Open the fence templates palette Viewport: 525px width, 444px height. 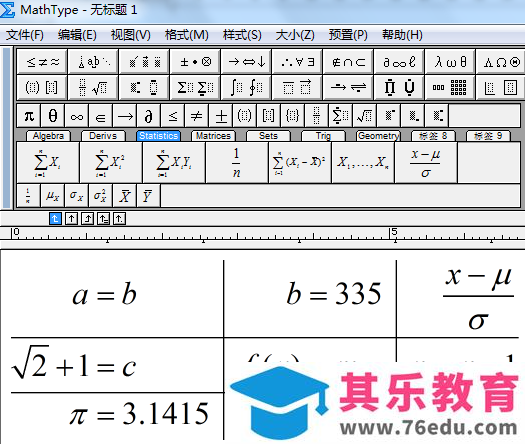[42, 87]
